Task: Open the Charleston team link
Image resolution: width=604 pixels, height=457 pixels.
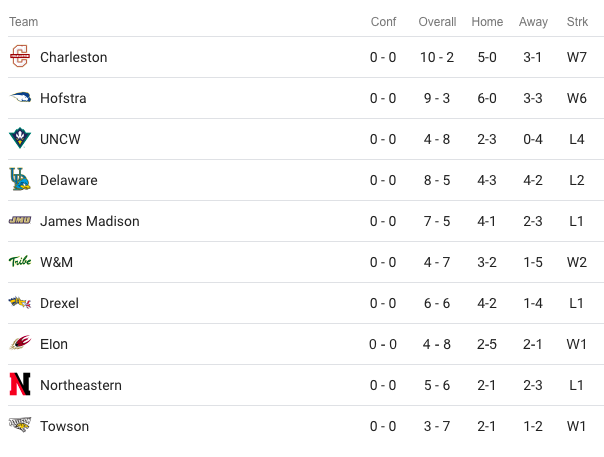Action: tap(73, 57)
